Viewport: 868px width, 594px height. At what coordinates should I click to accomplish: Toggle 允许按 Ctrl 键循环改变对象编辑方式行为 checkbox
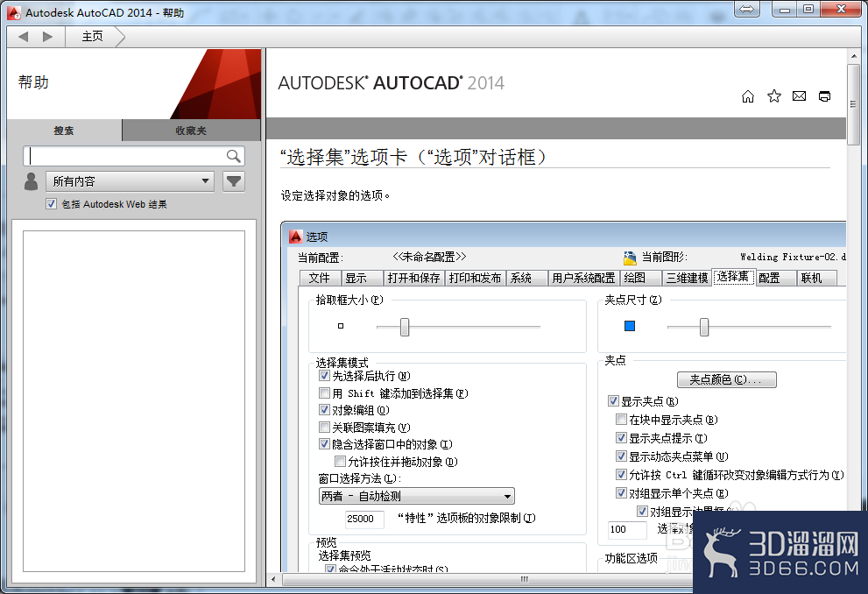(622, 475)
